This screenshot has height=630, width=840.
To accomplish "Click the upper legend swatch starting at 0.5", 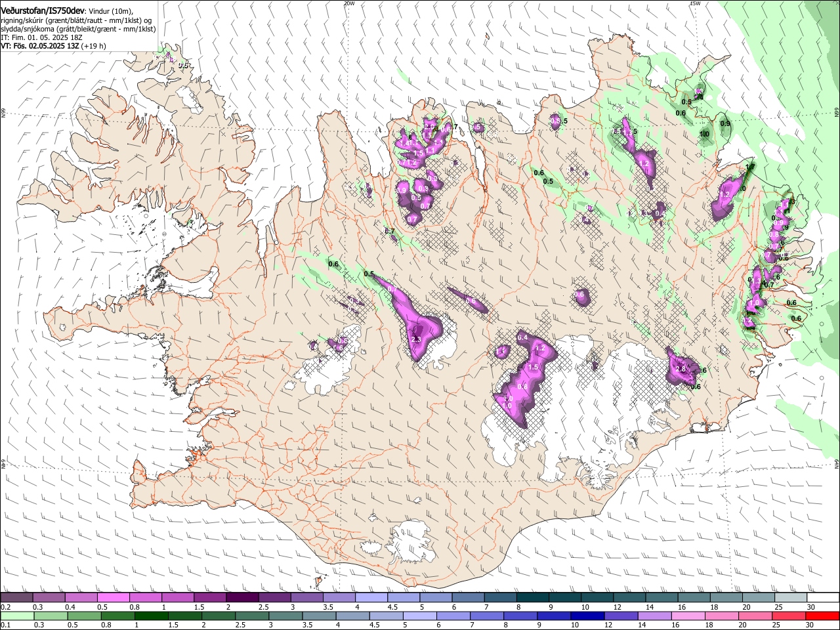I will [x=113, y=598].
